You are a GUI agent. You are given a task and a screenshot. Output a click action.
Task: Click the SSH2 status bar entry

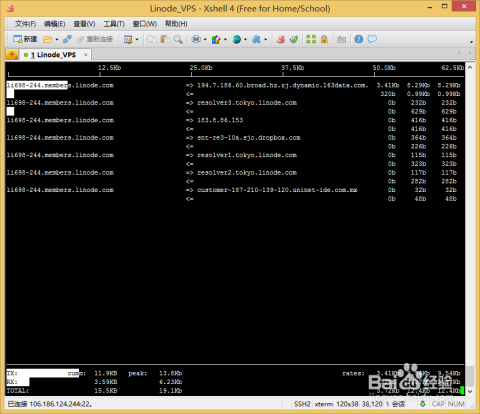pos(302,404)
